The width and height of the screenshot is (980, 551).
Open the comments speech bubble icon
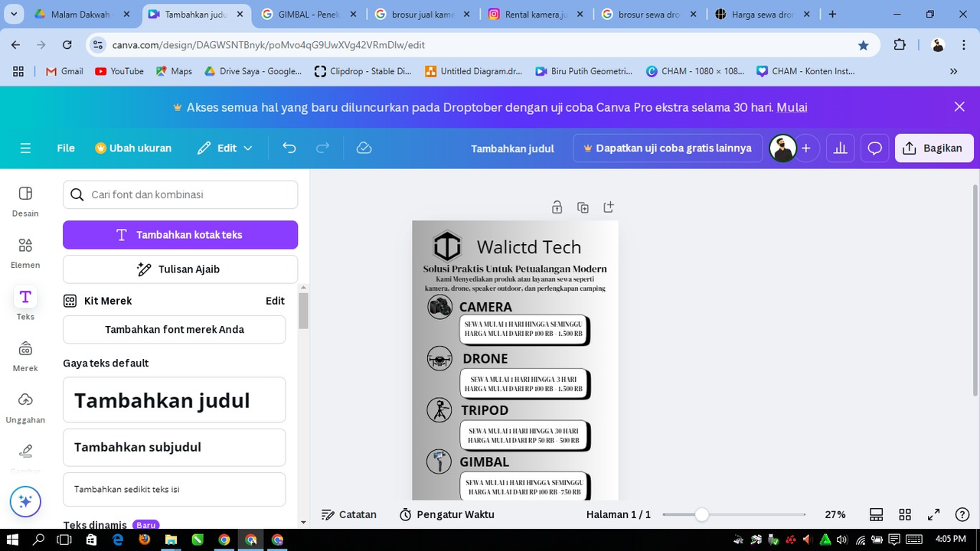(874, 148)
